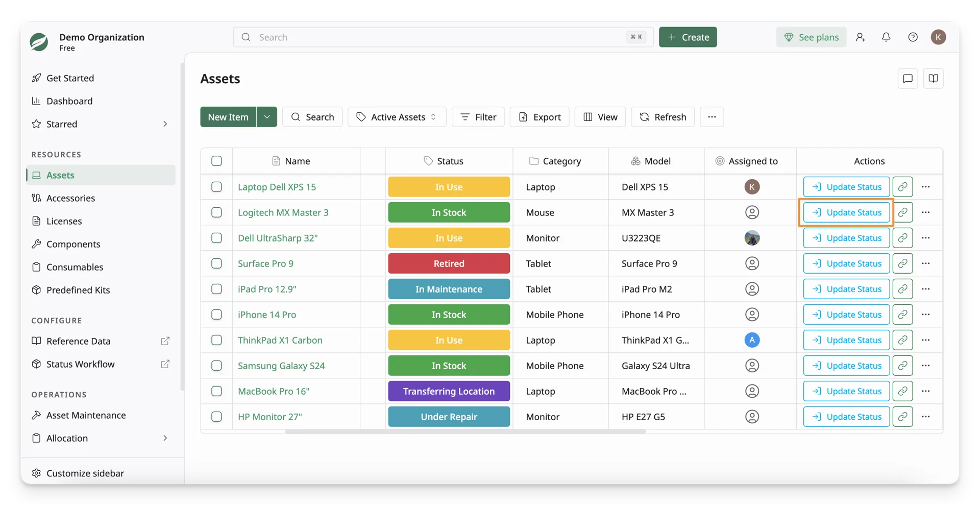Click the invite user icon

[x=861, y=37]
